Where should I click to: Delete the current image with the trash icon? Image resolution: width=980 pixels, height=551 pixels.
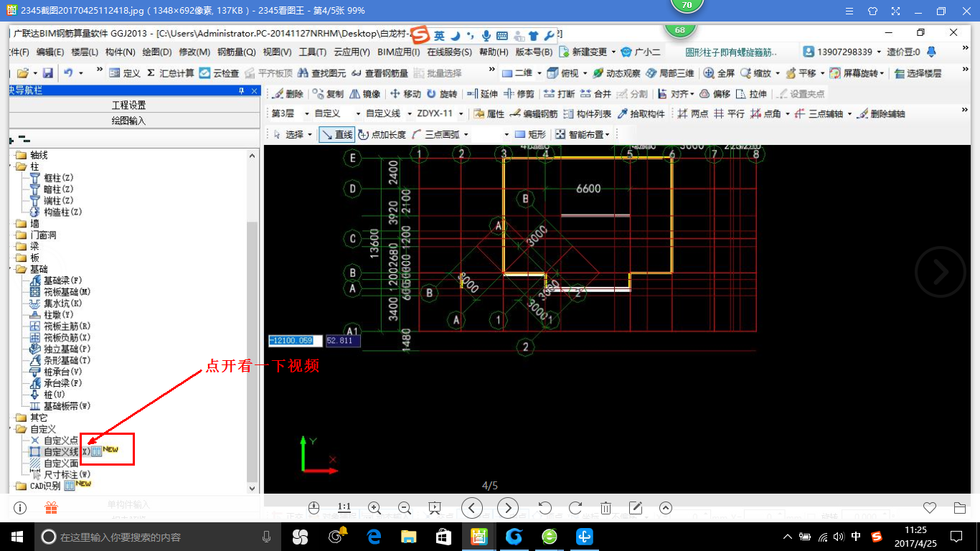pyautogui.click(x=606, y=508)
